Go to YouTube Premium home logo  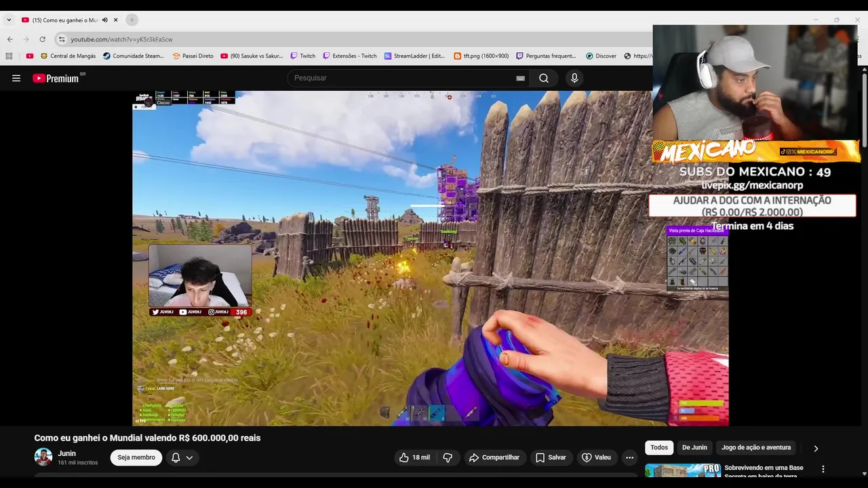coord(56,78)
